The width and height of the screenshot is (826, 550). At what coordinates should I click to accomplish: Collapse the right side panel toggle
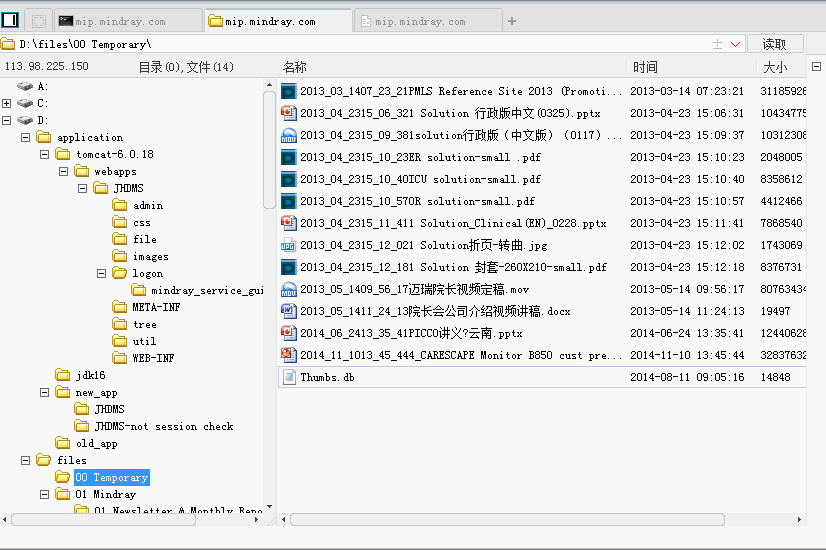coord(816,66)
